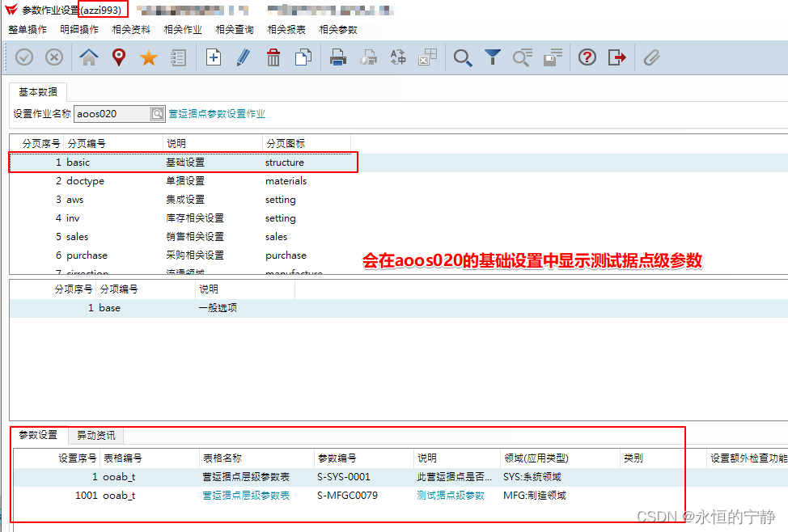Click the confirm checkmark toolbar icon
The height and width of the screenshot is (532, 788).
[x=24, y=57]
